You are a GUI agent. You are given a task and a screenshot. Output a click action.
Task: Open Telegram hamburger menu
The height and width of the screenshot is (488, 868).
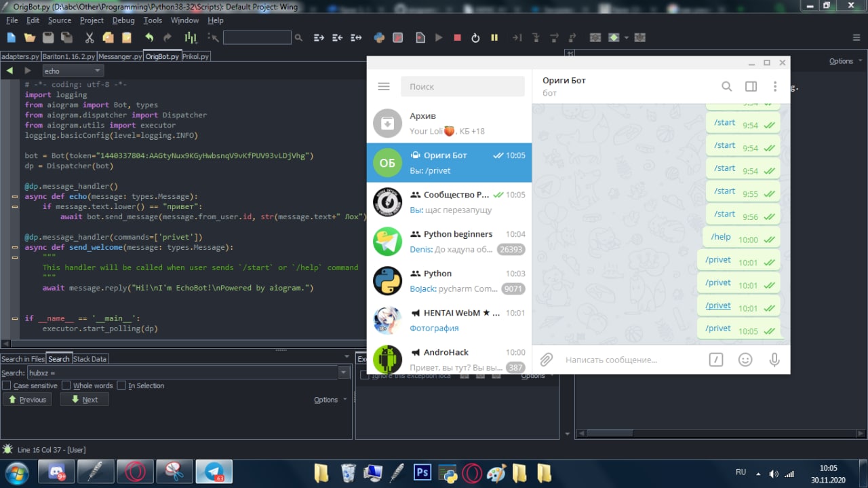(x=384, y=87)
